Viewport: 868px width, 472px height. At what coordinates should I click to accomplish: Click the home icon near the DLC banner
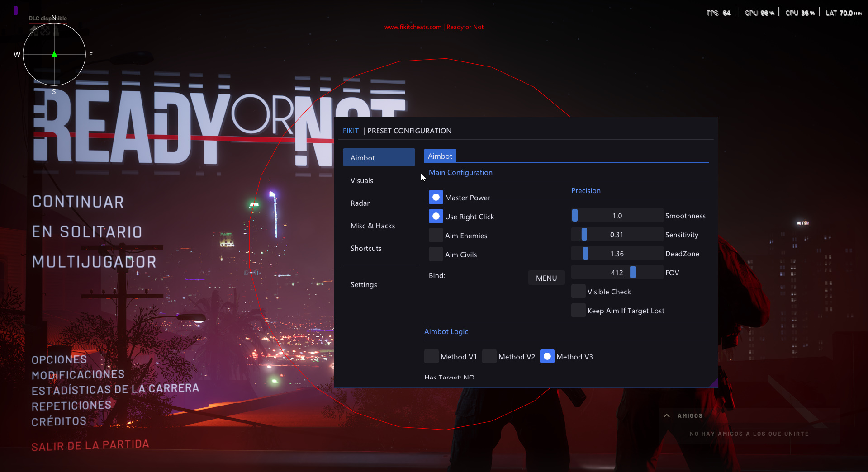tap(34, 31)
